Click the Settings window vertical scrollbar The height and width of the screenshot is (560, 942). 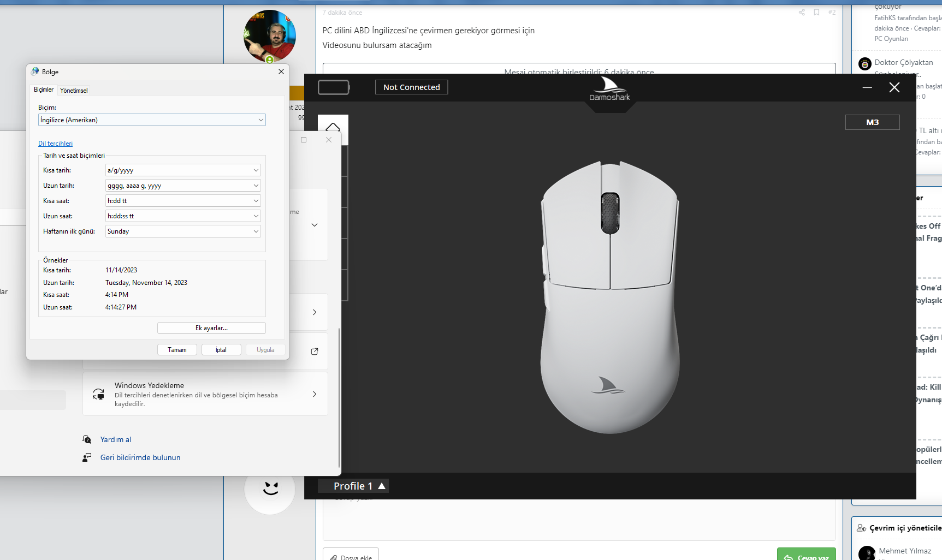339,397
